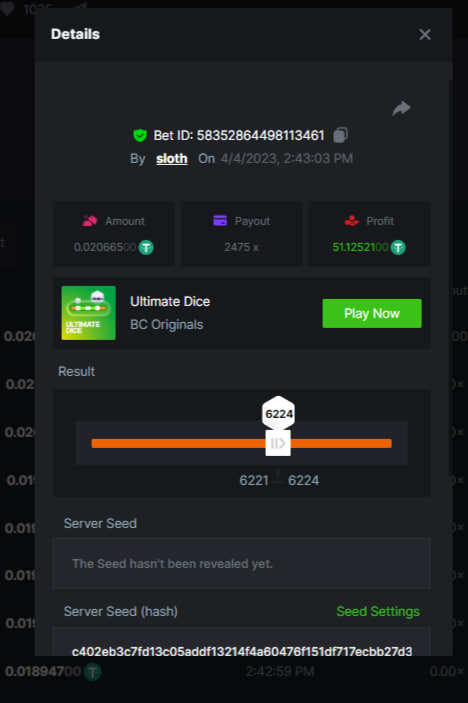Click the Ultimate Dice title text
Screen dimensions: 468x703
click(x=170, y=301)
